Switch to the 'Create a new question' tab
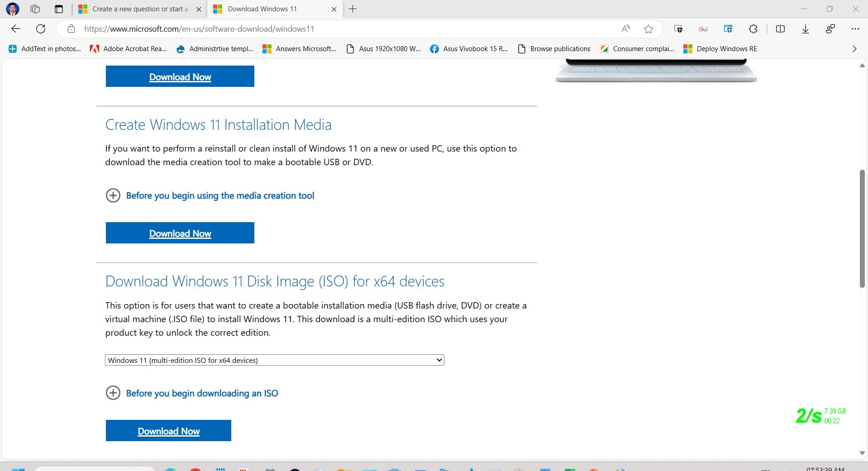868x471 pixels. pyautogui.click(x=139, y=9)
